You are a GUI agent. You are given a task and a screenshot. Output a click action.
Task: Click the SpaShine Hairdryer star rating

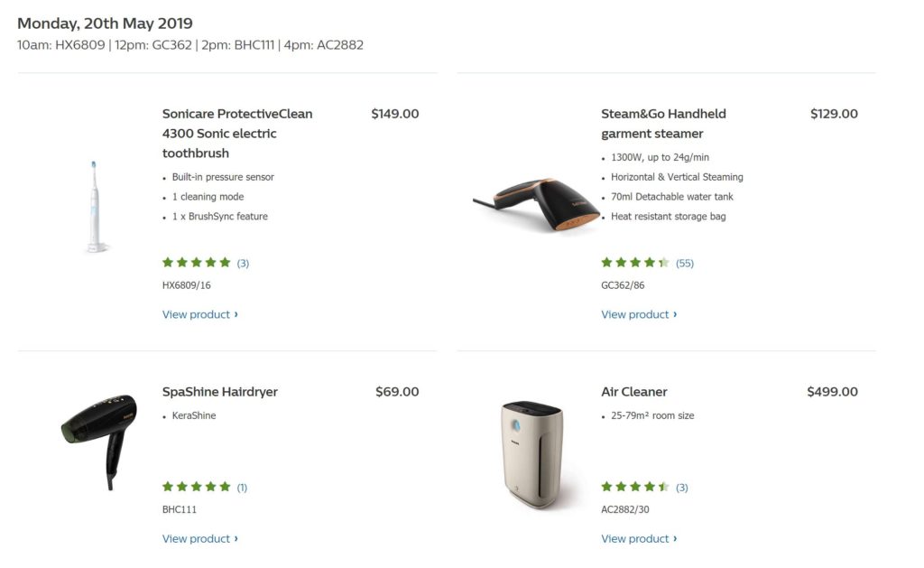(x=196, y=487)
